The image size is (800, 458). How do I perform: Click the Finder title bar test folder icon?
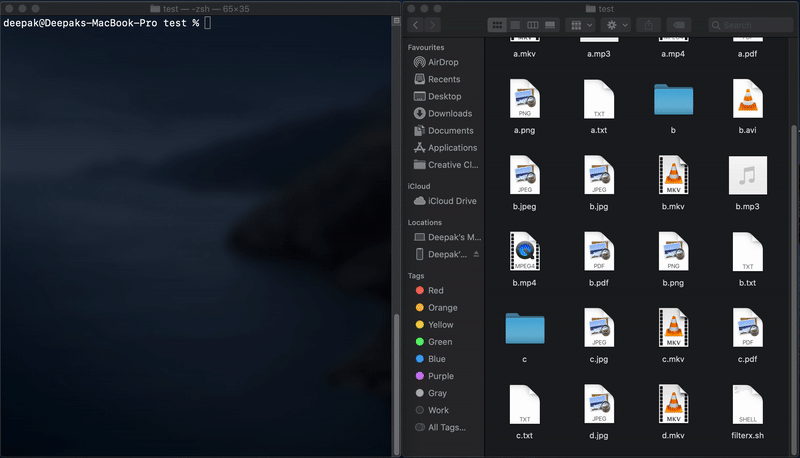(590, 9)
